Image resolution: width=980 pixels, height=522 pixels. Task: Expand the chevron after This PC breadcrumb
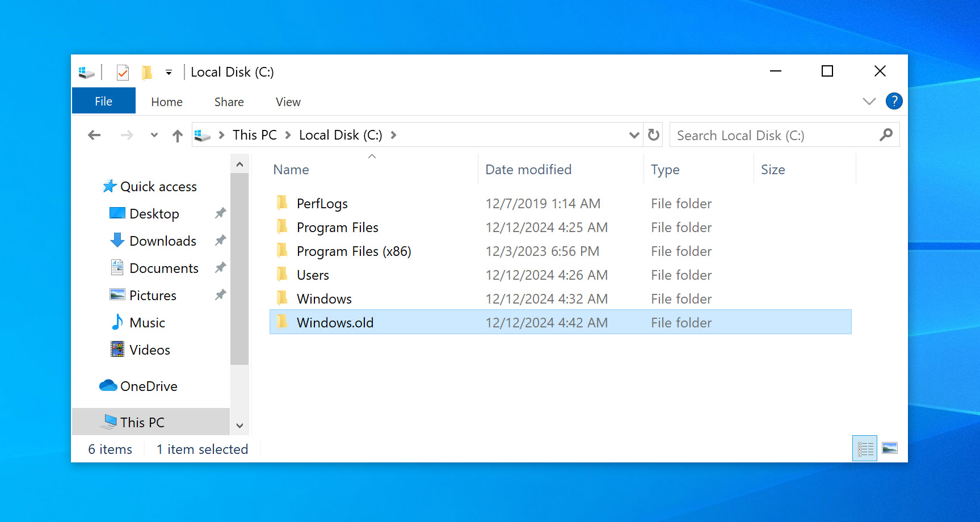[x=288, y=135]
